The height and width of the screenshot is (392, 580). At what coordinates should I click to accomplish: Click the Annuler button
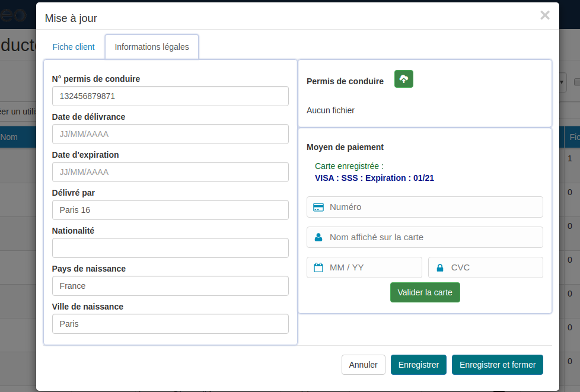point(364,365)
